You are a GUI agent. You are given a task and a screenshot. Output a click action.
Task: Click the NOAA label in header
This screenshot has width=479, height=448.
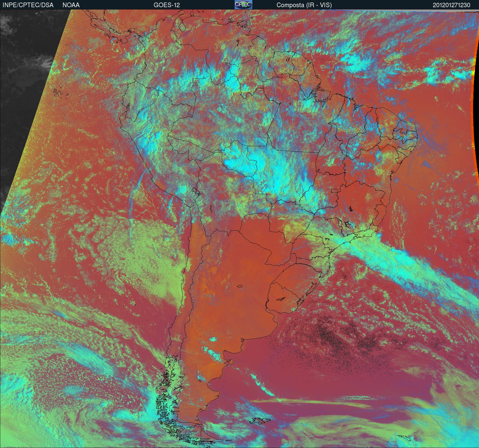71,5
